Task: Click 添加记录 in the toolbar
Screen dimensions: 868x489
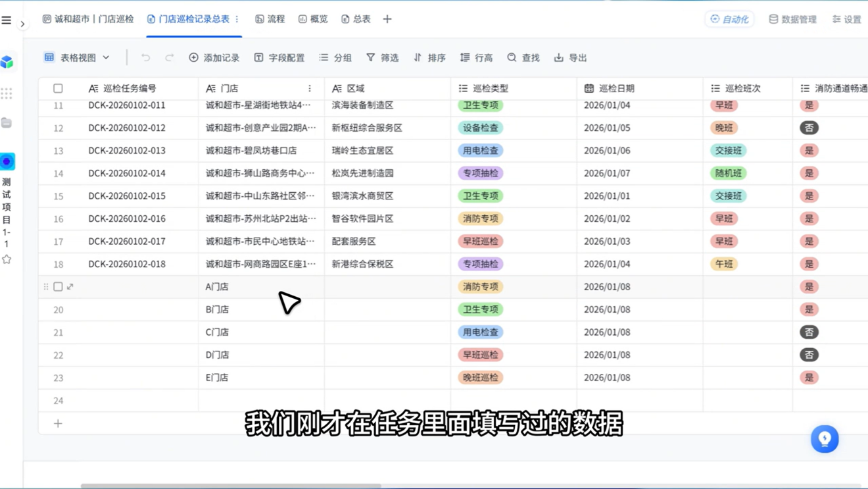Action: click(x=214, y=58)
